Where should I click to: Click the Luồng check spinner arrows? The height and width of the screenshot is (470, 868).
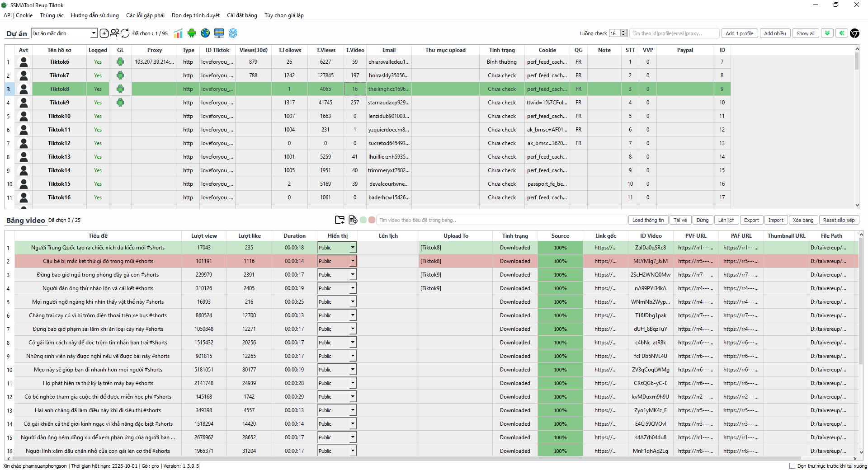623,33
